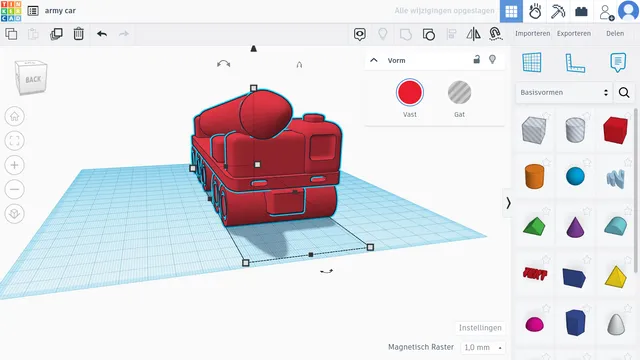The image size is (640, 360).
Task: Click the Group shapes icon
Action: coord(405,34)
